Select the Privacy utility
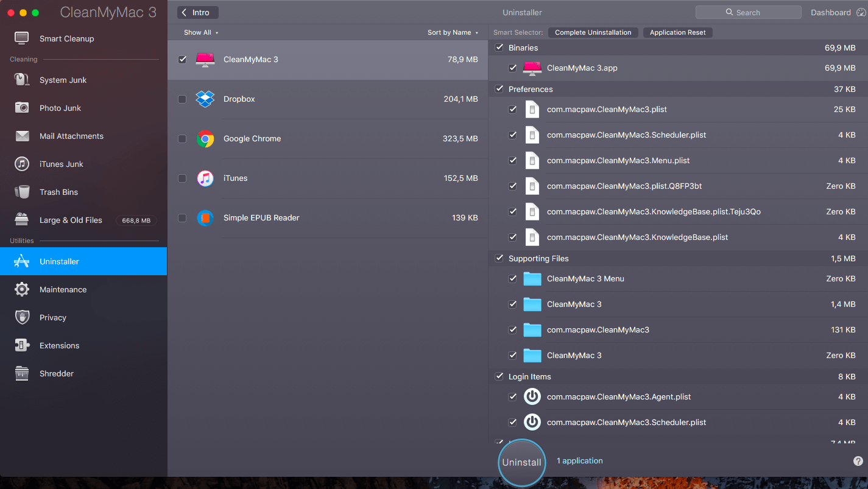This screenshot has width=868, height=489. (53, 317)
